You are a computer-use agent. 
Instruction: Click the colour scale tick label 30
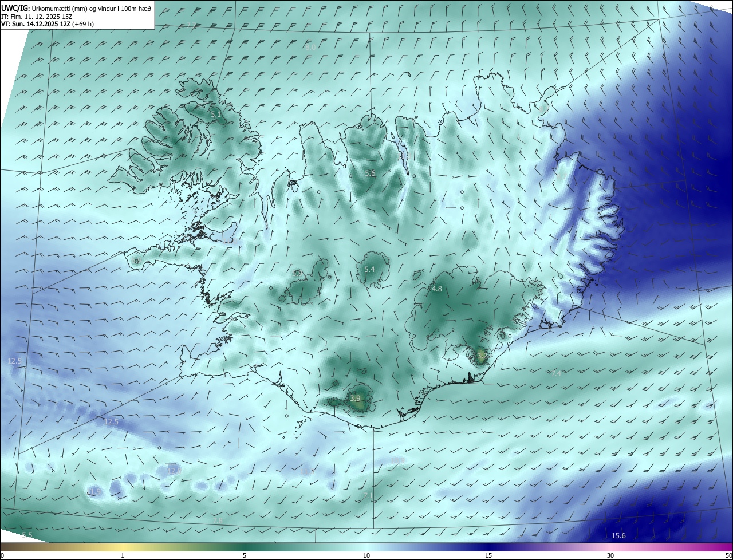610,555
